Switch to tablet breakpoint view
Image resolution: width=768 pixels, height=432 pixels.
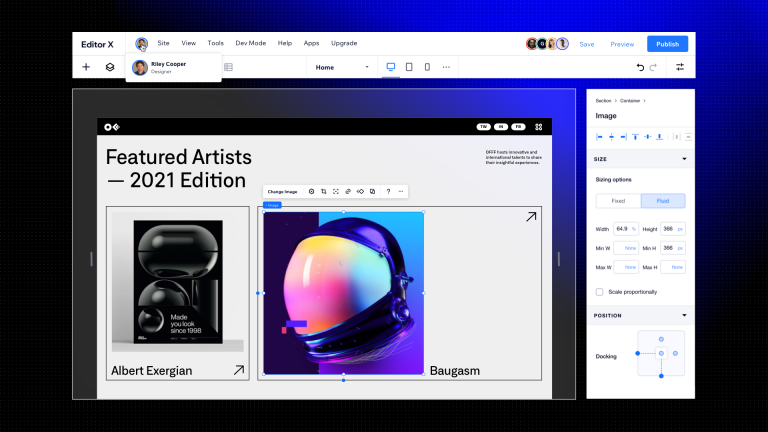pos(409,67)
